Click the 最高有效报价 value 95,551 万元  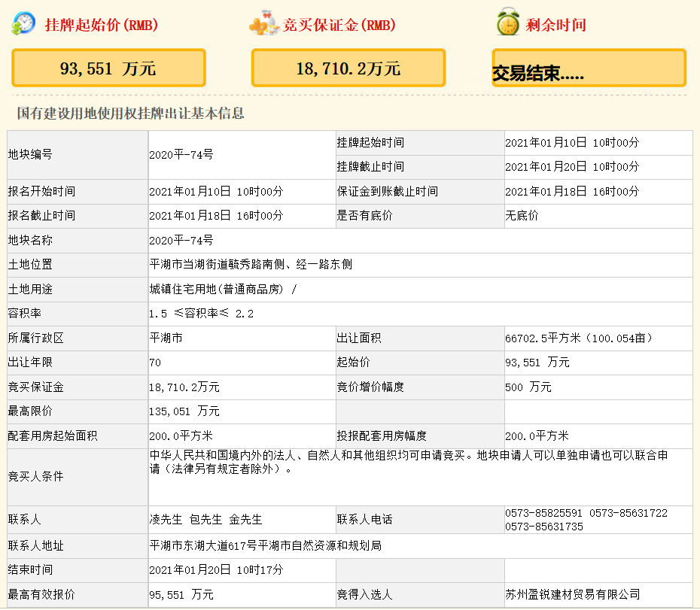[x=181, y=594]
